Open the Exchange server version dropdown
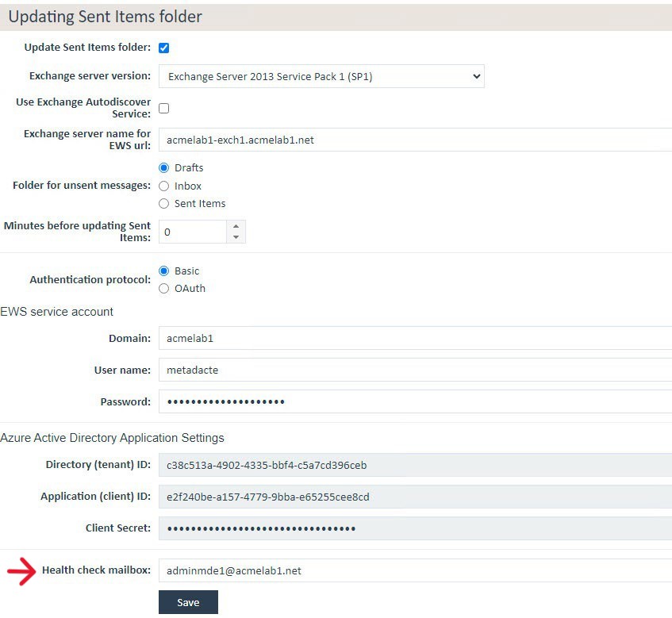 [321, 77]
